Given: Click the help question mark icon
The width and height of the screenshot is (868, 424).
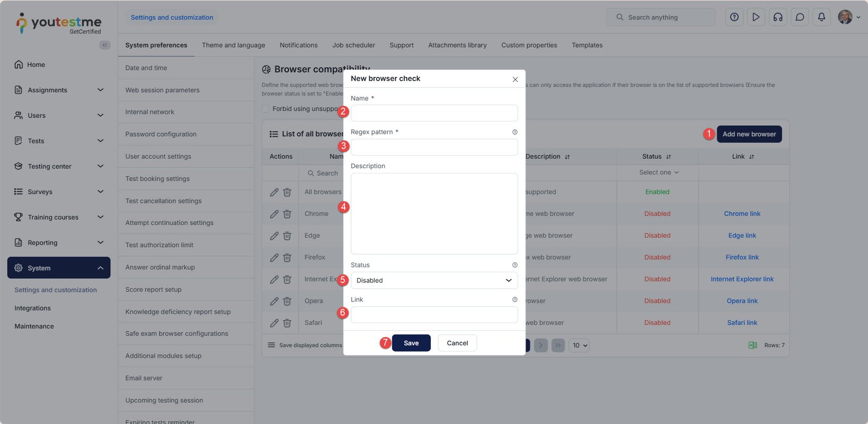Looking at the screenshot, I should (734, 17).
